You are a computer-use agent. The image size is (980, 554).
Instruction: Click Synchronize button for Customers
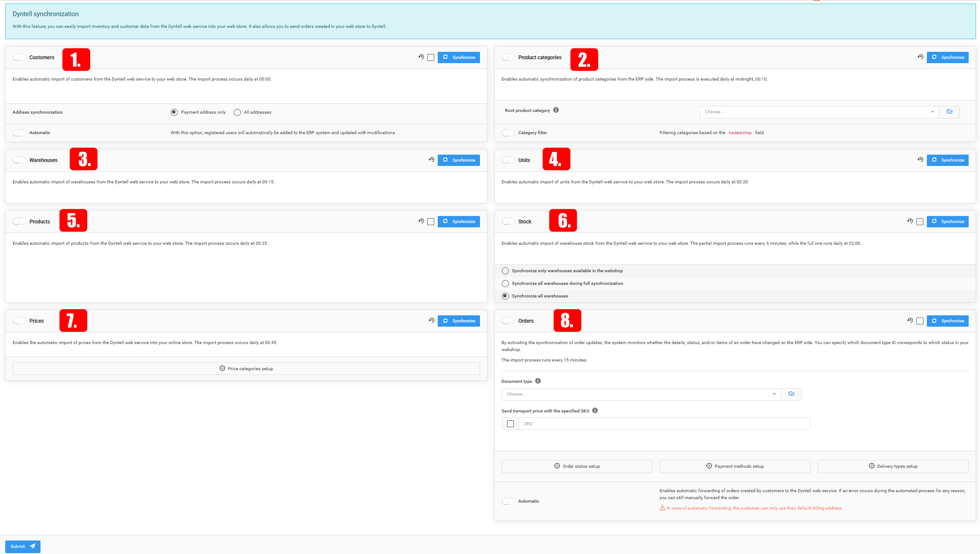tap(459, 57)
